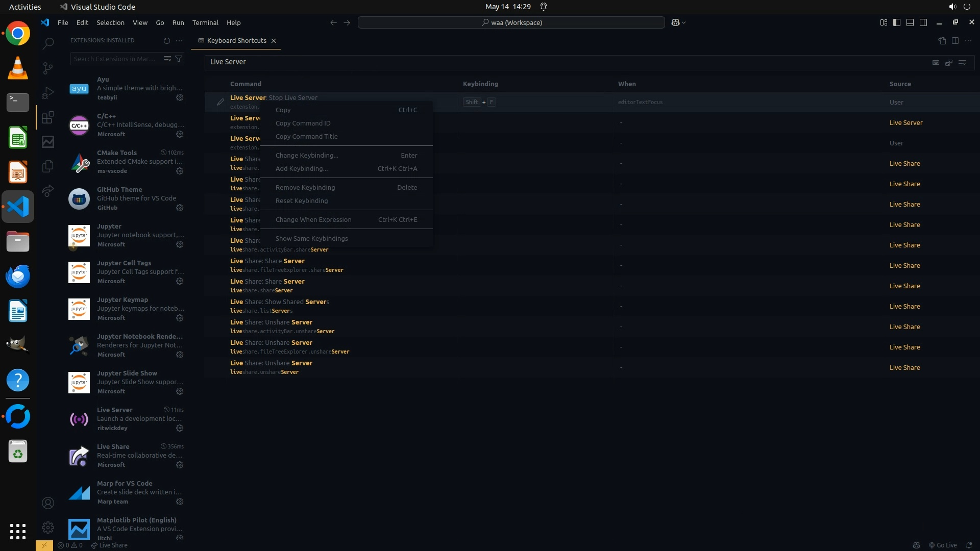The width and height of the screenshot is (980, 551).
Task: Click the Live Server keybindings search field
Action: click(x=561, y=62)
